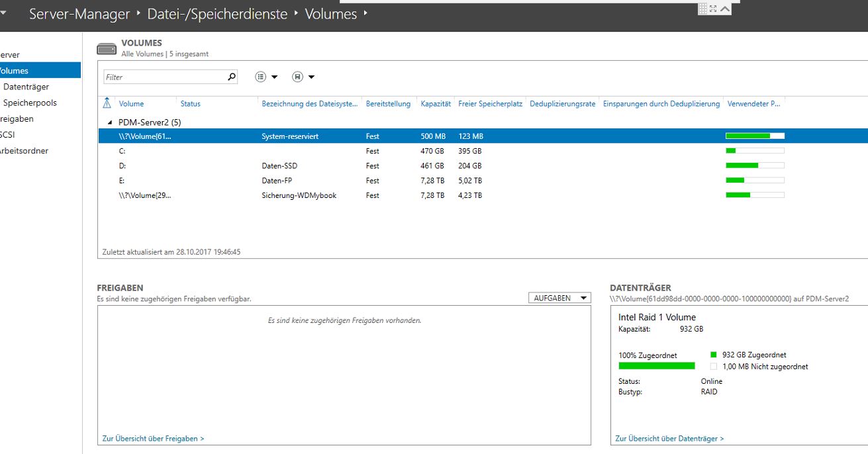
Task: Click the Intel Raid 1 Volume title
Action: point(657,317)
